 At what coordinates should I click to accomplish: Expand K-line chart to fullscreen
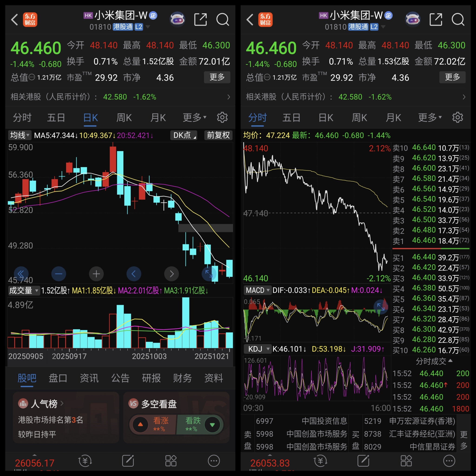pyautogui.click(x=209, y=274)
